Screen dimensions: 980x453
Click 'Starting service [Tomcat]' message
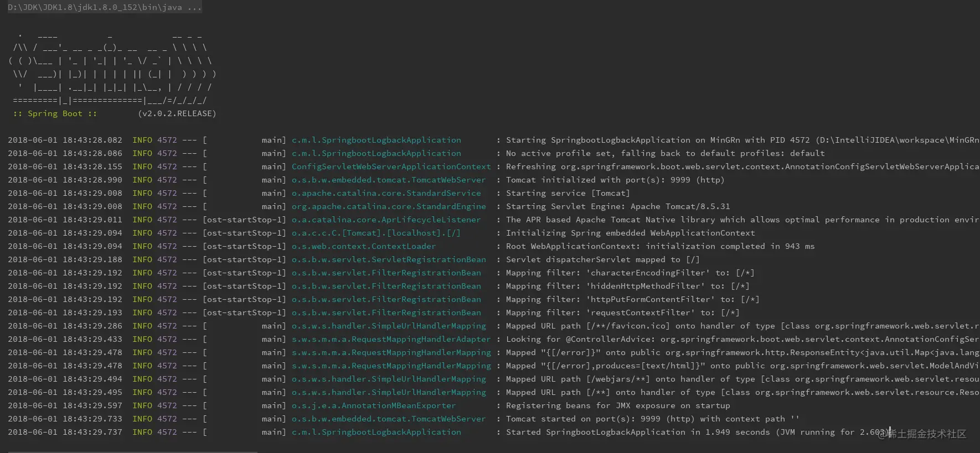click(568, 193)
